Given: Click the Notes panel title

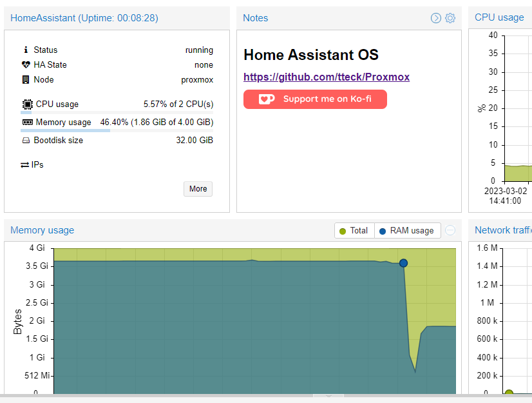Looking at the screenshot, I should (x=256, y=18).
